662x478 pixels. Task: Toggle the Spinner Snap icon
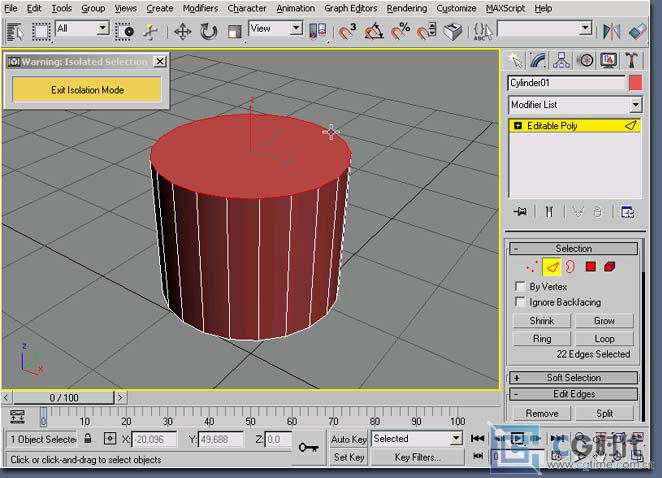coord(426,32)
